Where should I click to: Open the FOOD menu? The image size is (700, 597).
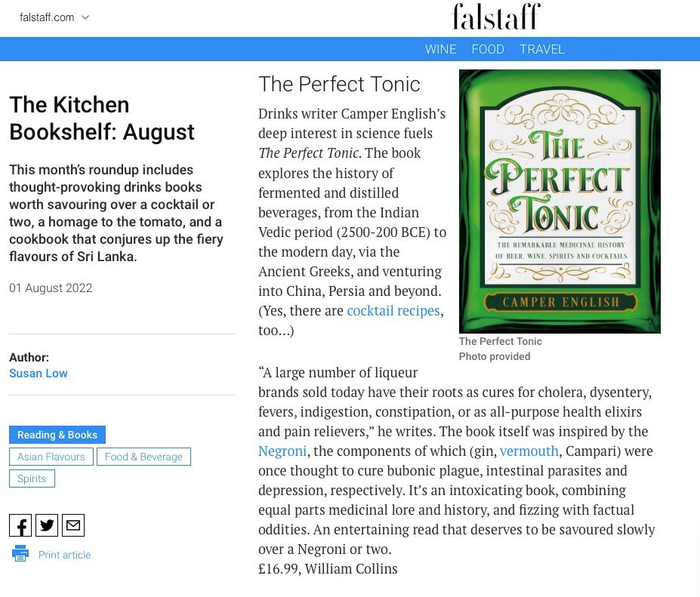coord(488,49)
